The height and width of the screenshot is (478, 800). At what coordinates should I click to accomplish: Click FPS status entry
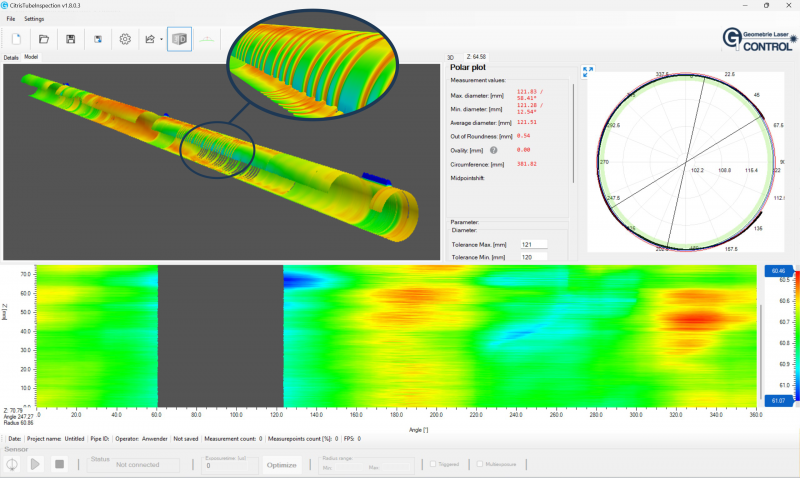[353, 439]
